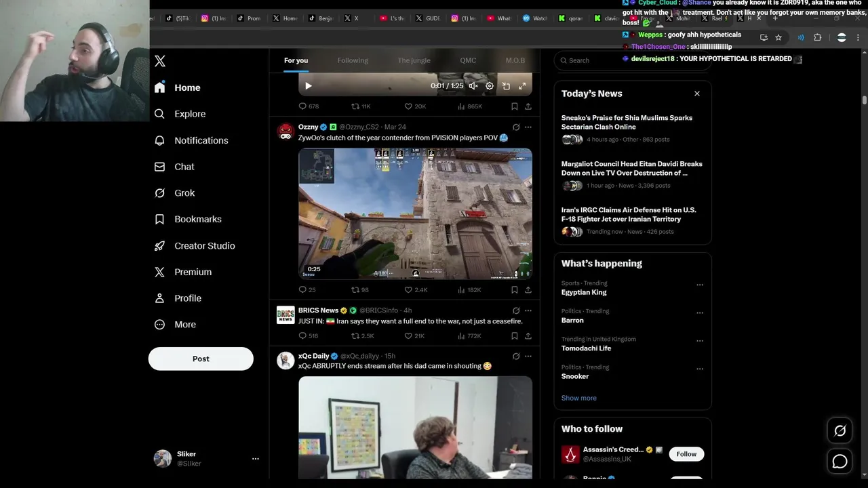
Task: Bookmark Ozzny's post
Action: coord(515,289)
